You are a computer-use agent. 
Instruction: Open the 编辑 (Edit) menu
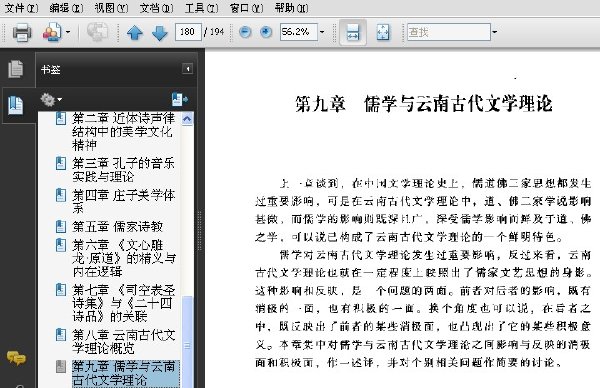(x=66, y=8)
